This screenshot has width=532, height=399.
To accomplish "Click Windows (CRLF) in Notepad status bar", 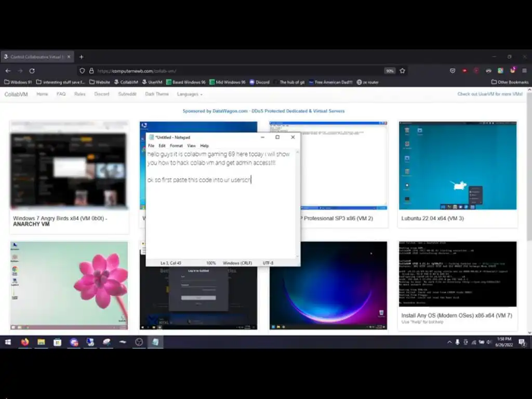I will tap(237, 263).
